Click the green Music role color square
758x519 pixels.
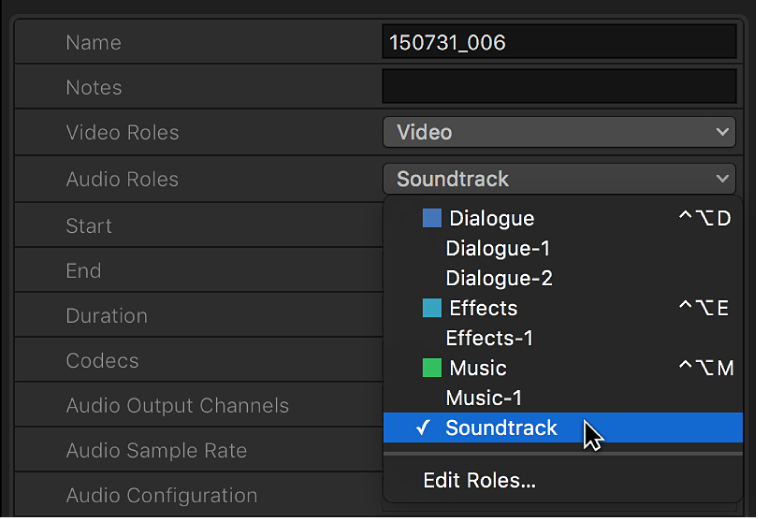(x=432, y=368)
